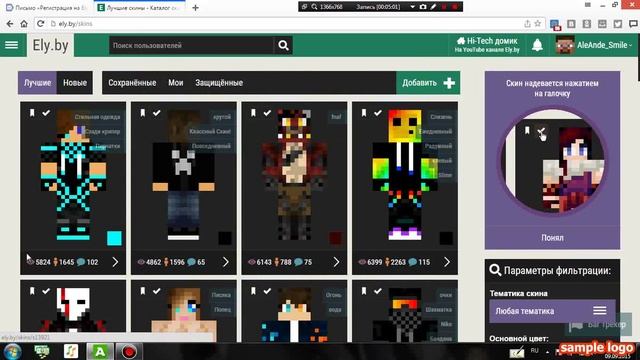Apply the skin with 5824 views via checkmark
Image resolution: width=640 pixels, height=360 pixels.
pos(46,113)
